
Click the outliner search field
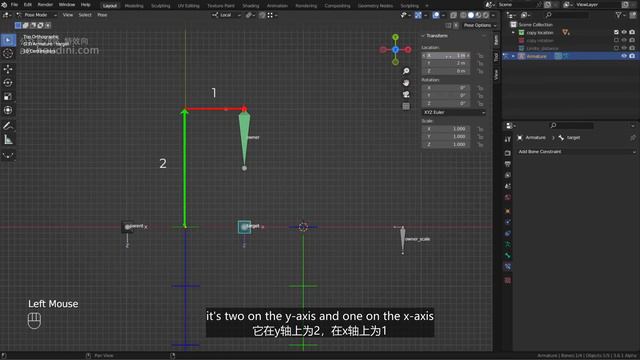tap(568, 15)
